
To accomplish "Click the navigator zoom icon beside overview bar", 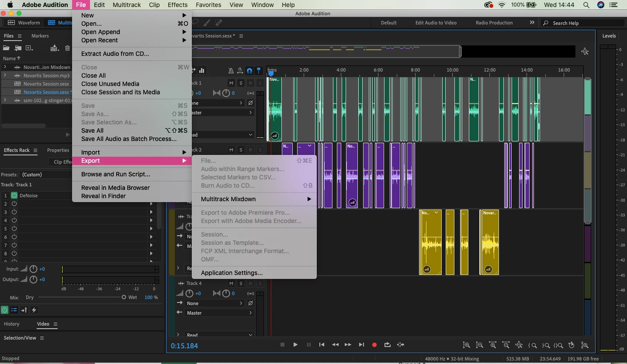I will [585, 52].
